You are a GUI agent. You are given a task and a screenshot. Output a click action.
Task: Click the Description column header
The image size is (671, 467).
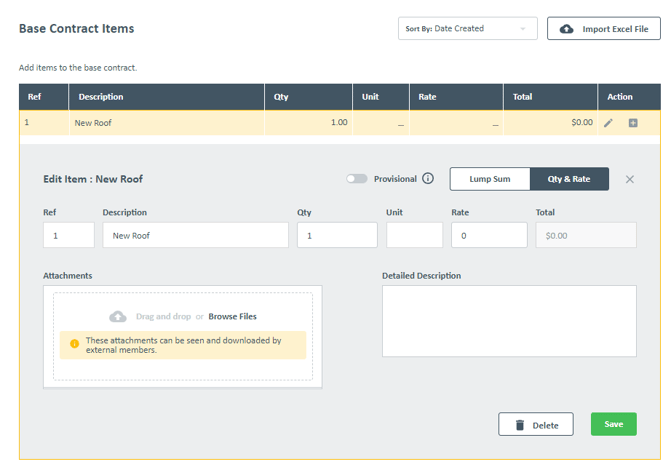(x=166, y=97)
